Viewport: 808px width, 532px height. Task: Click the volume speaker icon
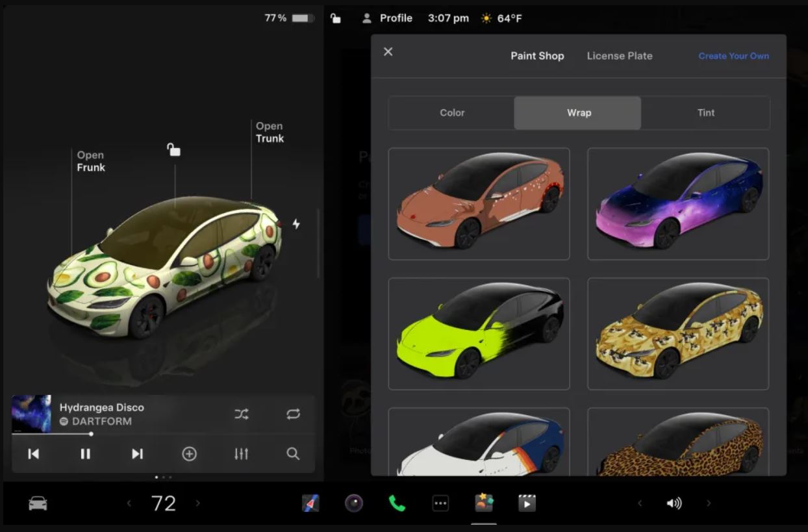tap(674, 503)
